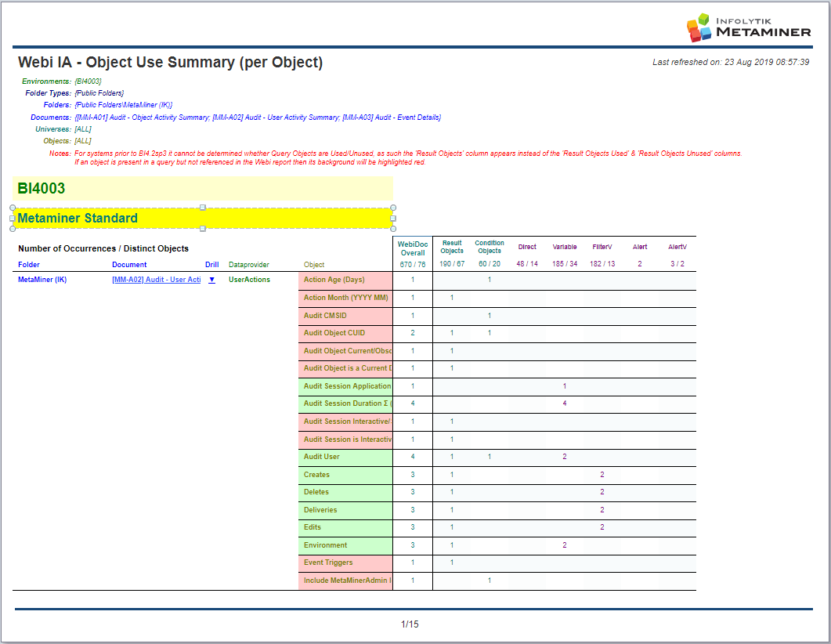
Task: Select the Audit Session Application object cell
Action: [x=345, y=386]
